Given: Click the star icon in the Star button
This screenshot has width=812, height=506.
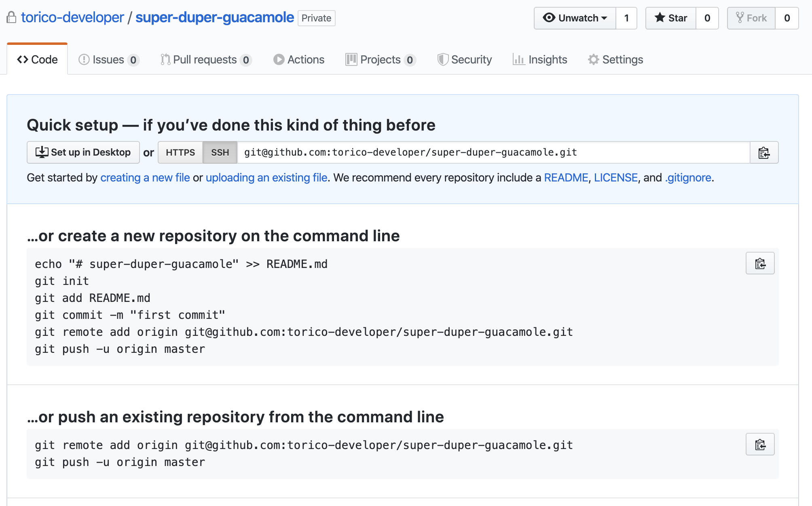Looking at the screenshot, I should (x=660, y=17).
